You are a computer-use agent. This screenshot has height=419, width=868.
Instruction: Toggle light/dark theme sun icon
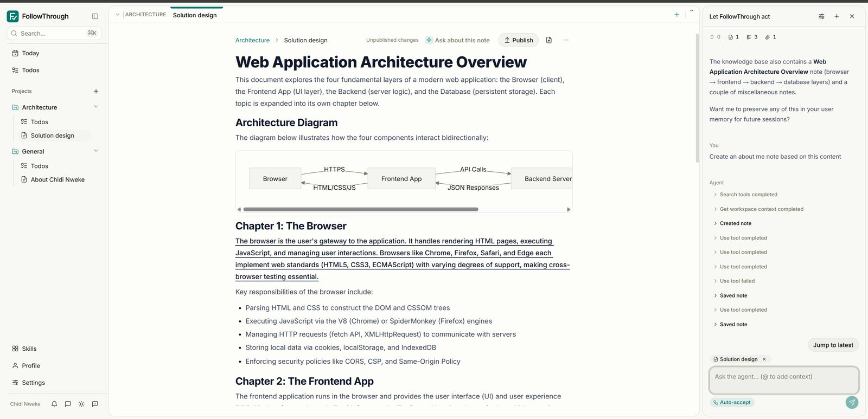(81, 404)
